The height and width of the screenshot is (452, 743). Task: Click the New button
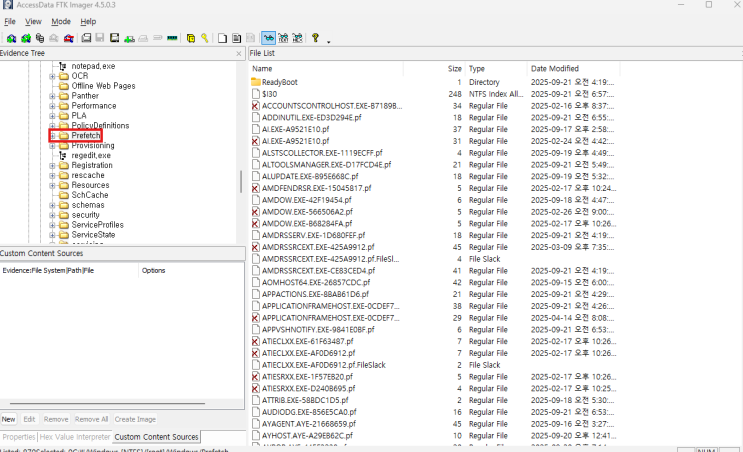click(9, 419)
